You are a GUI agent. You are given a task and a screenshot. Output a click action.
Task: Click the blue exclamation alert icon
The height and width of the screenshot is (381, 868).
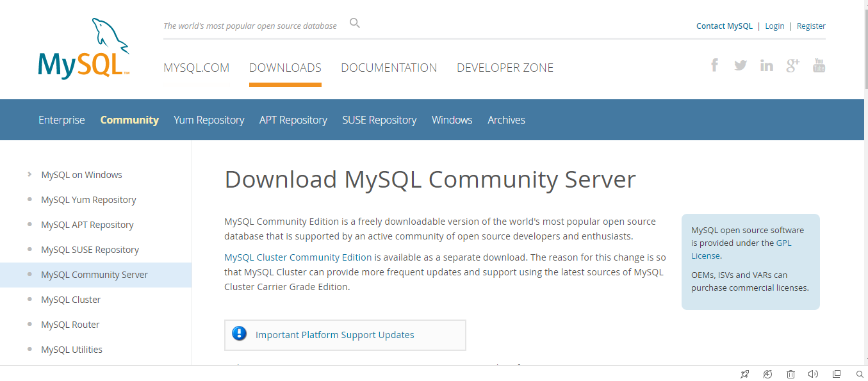click(x=239, y=334)
